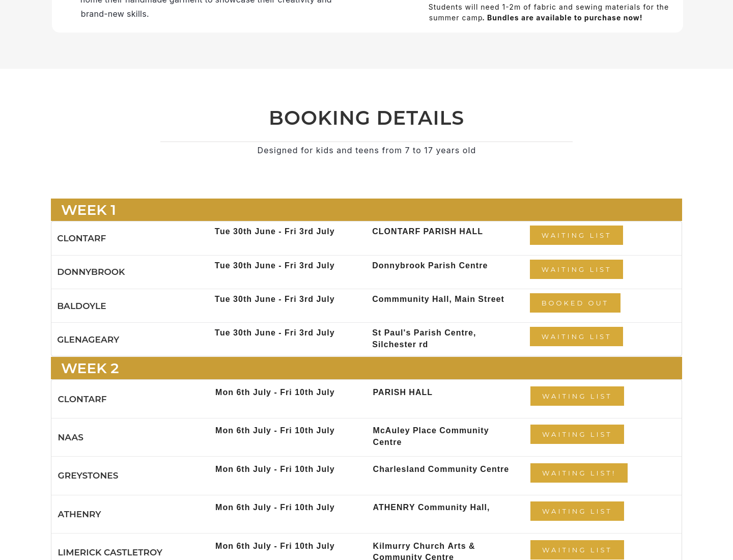
Task: Select the GREYSTONES location name
Action: 88,475
